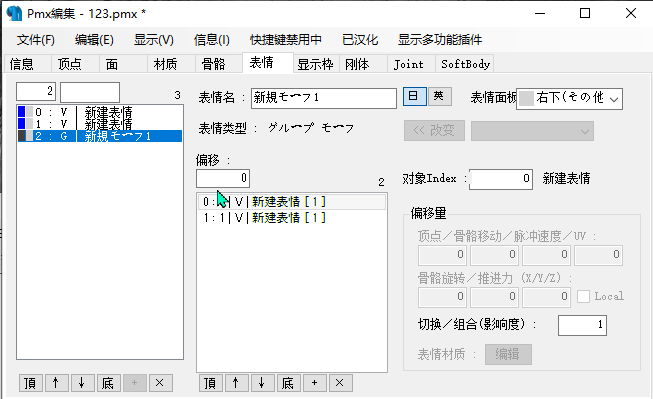Open 编辑(E) menu
This screenshot has width=653, height=399.
click(x=94, y=40)
